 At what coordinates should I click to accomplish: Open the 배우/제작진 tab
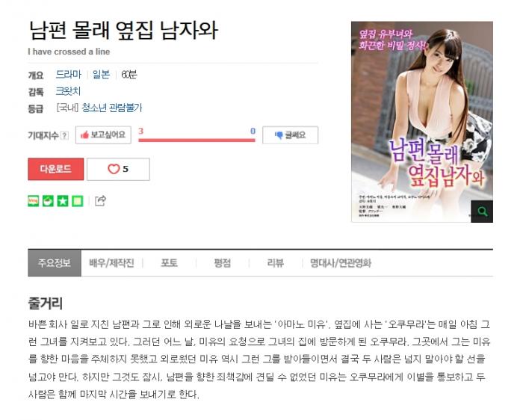point(112,263)
